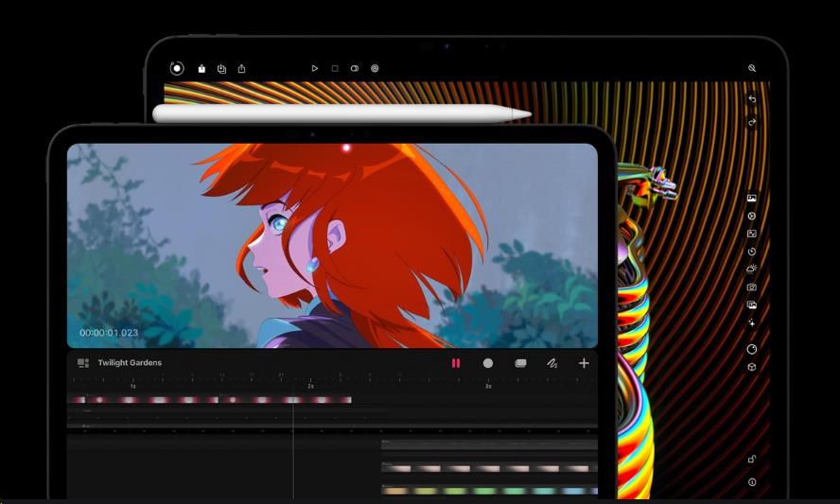
Task: Select the squiggle draw tool in the timeline
Action: point(552,363)
